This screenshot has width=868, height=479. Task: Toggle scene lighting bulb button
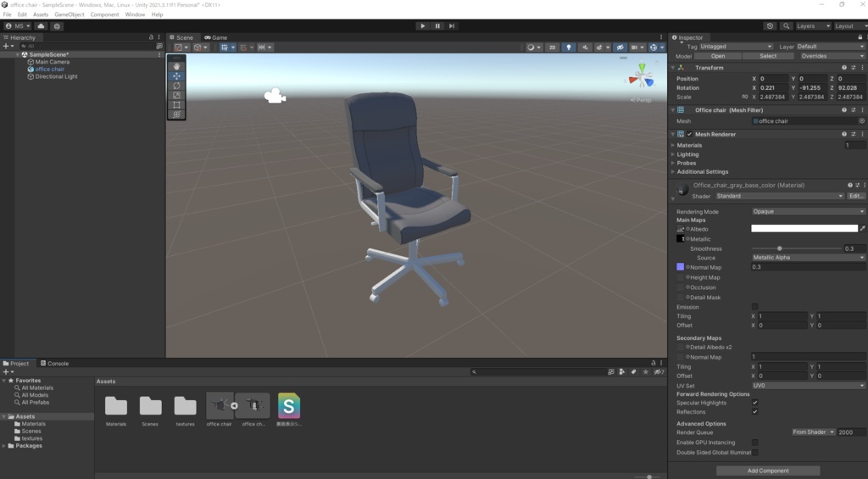569,47
